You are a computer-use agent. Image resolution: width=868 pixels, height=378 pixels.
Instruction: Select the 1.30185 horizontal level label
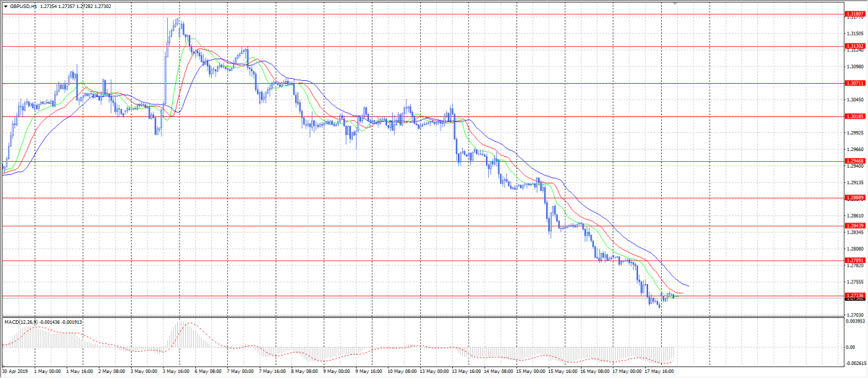coord(854,116)
